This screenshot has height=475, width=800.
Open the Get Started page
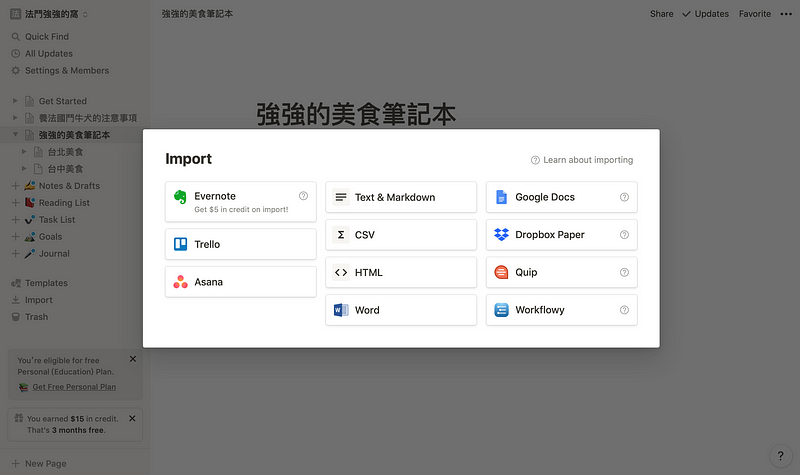point(63,101)
